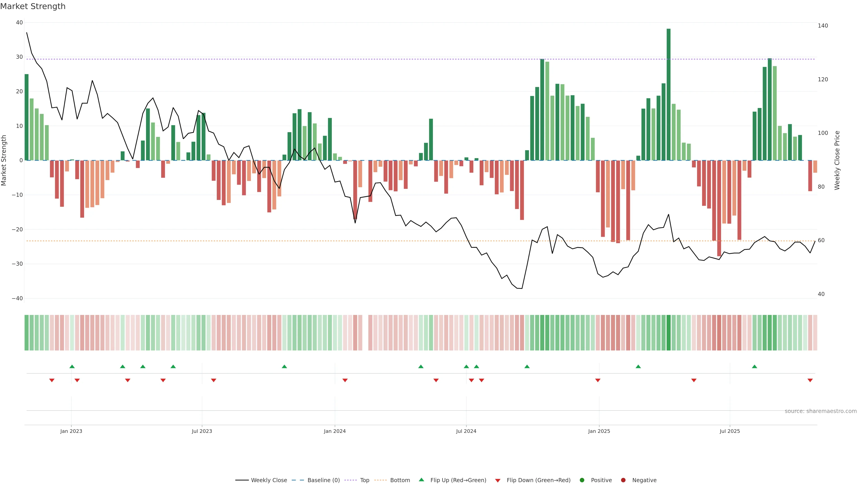Screen dimensions: 868x488
Task: Click the Jan 2024 x-axis label
Action: pyautogui.click(x=335, y=431)
